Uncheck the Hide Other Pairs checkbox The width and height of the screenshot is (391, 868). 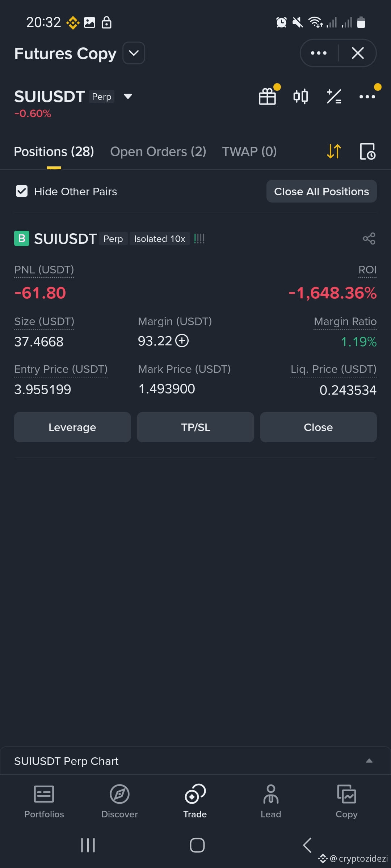tap(22, 191)
